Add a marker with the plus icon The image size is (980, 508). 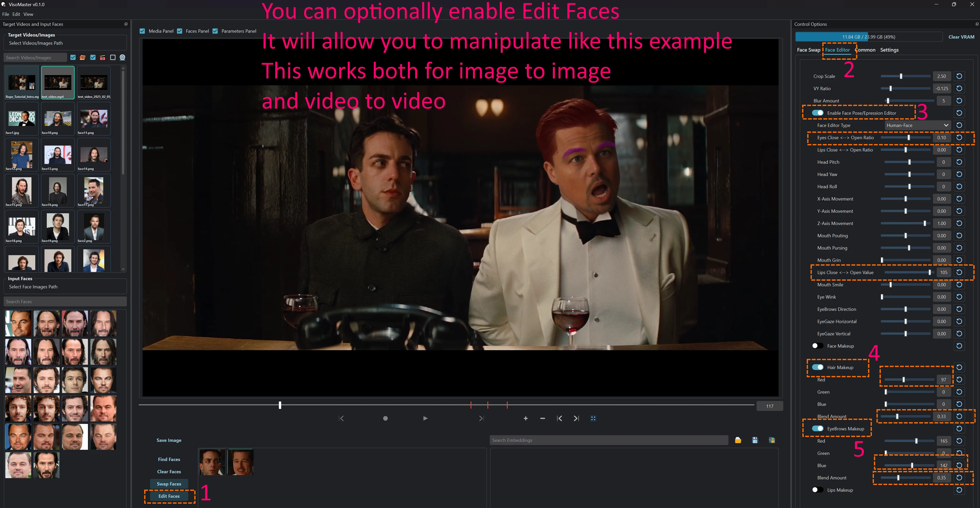coord(526,418)
